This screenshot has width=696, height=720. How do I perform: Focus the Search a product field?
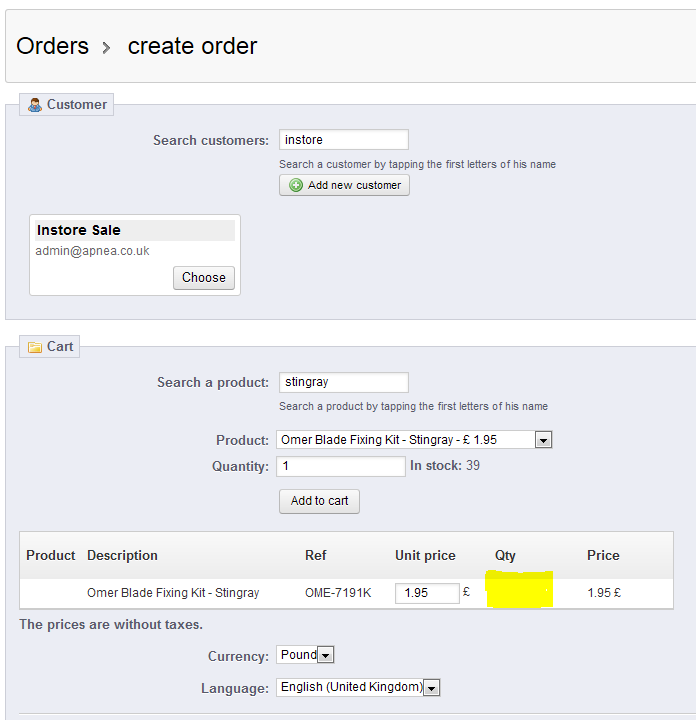pyautogui.click(x=343, y=382)
